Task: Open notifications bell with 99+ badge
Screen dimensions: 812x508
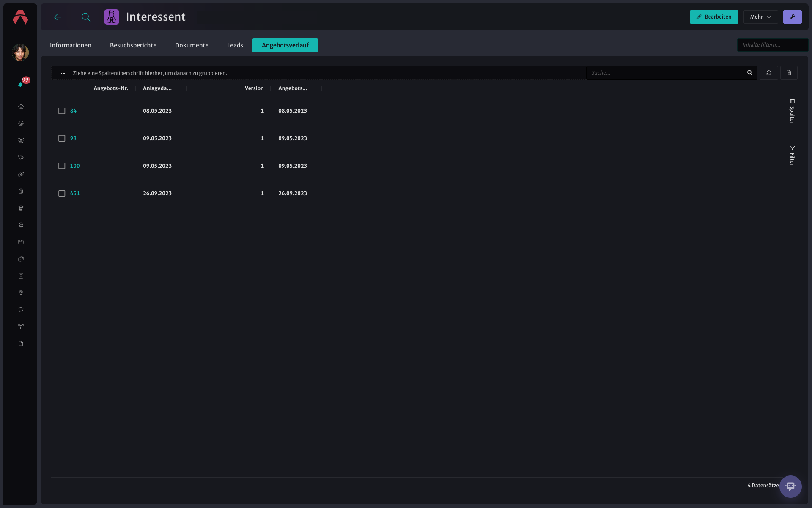Action: 20,84
